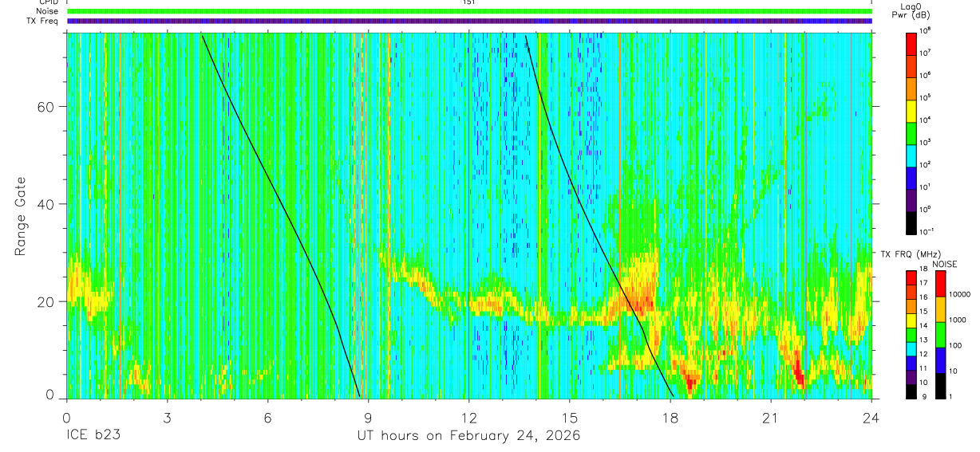Click the green Noise strip bar
Viewport: 980px width, 452px height.
[x=469, y=11]
